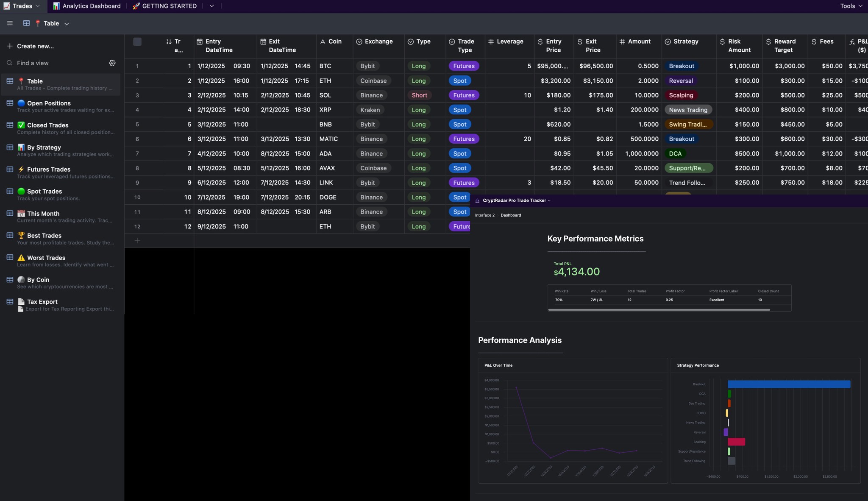Click the grid view icon beside the hamburger

[26, 23]
